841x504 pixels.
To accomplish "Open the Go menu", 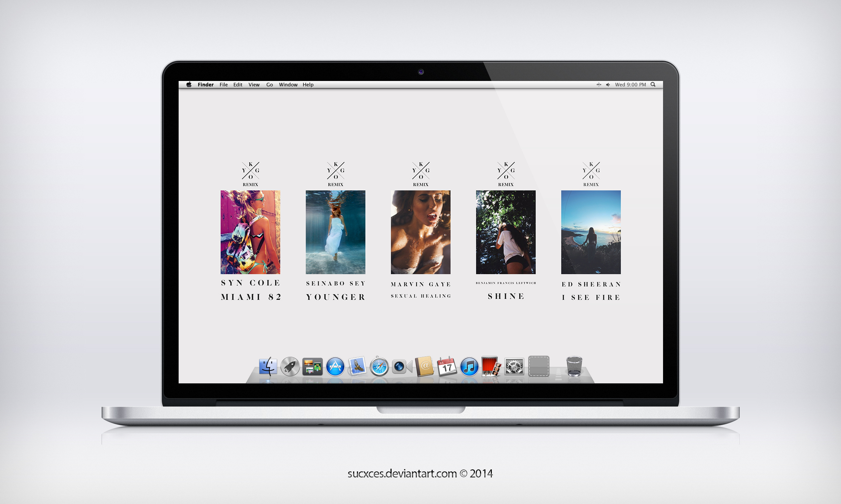I will (x=269, y=85).
